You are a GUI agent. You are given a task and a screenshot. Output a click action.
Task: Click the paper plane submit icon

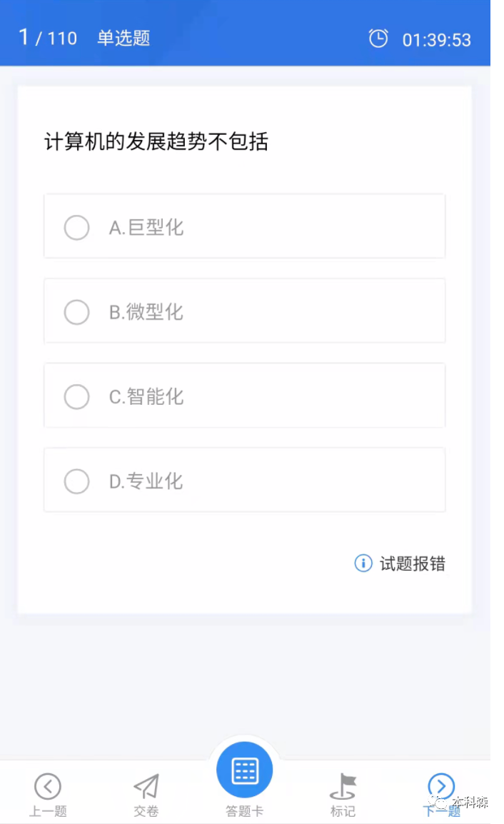pyautogui.click(x=146, y=786)
